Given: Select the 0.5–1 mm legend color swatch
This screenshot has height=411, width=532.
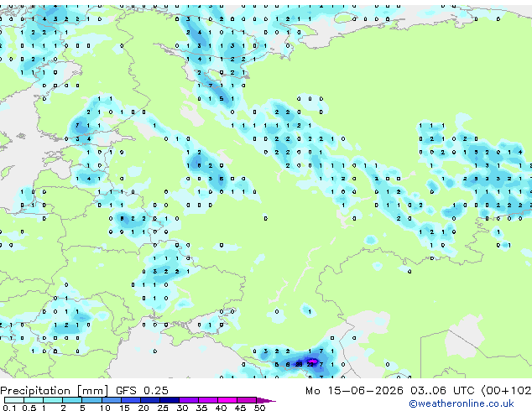Looking at the screenshot, I should (34, 400).
